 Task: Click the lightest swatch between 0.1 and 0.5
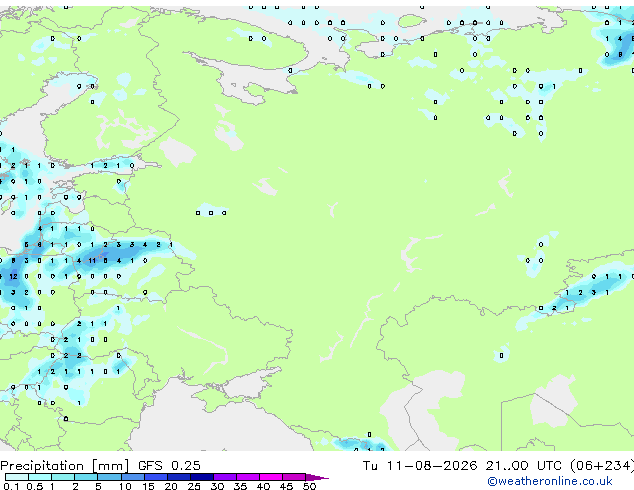pyautogui.click(x=17, y=477)
